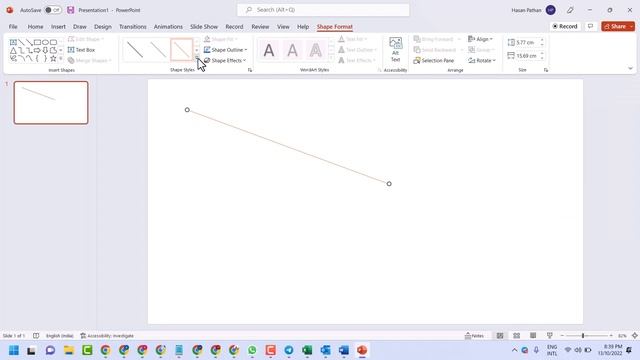Open the Slide Show tab
Image resolution: width=640 pixels, height=360 pixels.
(204, 27)
